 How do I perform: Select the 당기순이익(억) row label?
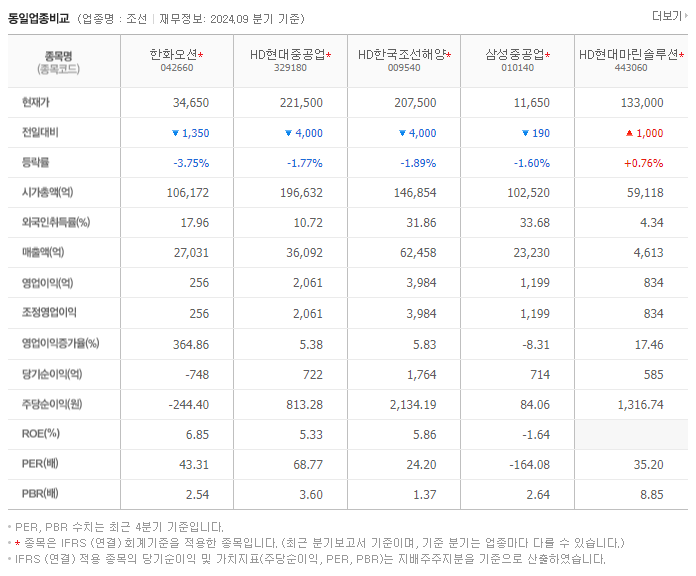[52, 374]
